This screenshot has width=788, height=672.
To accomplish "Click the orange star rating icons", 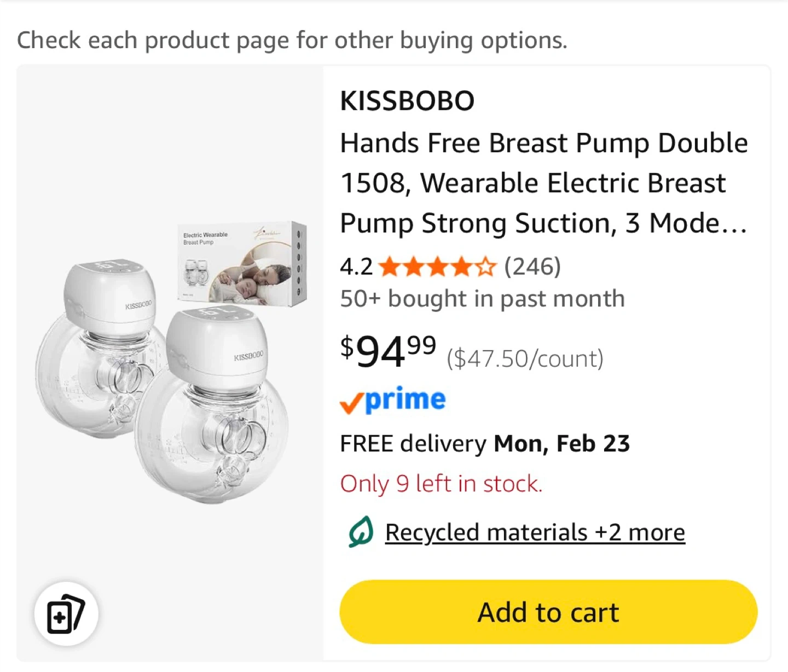I will click(x=437, y=267).
